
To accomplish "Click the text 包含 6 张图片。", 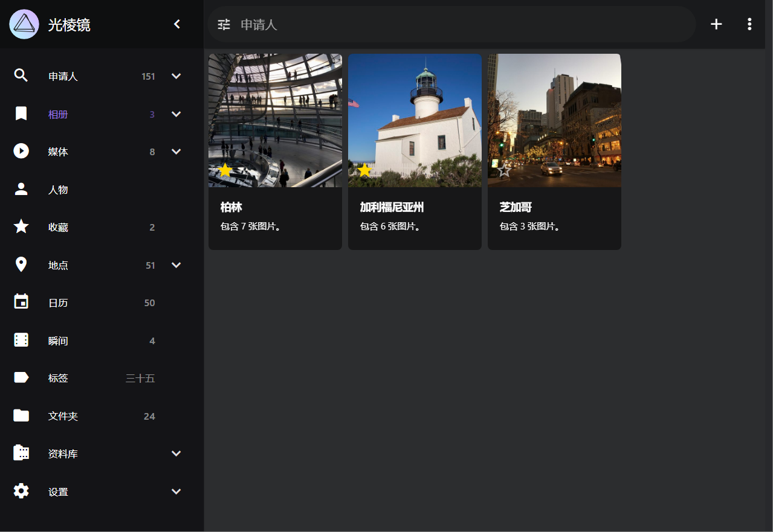I will 390,226.
